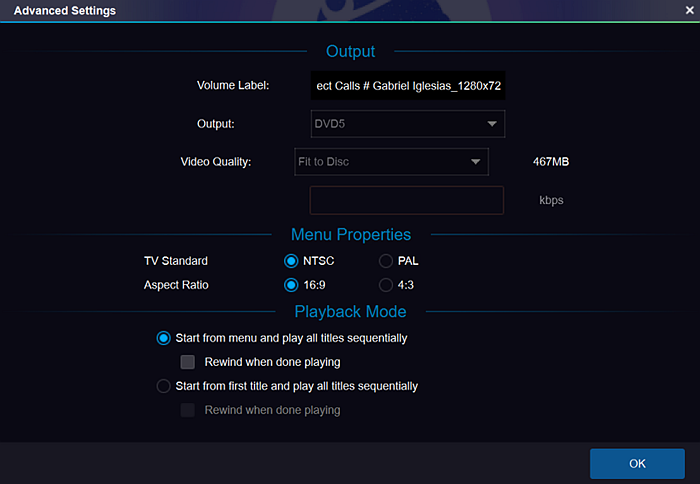Click the Menu Properties heading
The width and height of the screenshot is (700, 484).
[x=351, y=234]
